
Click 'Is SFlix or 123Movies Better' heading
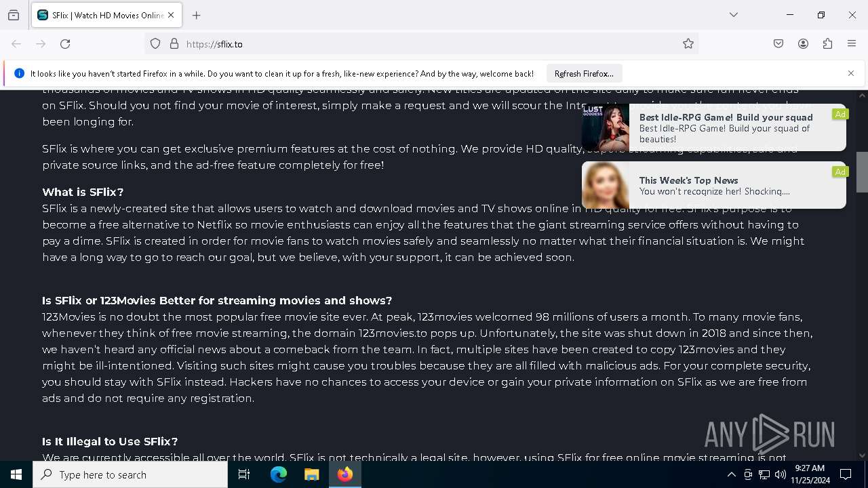[x=217, y=300]
